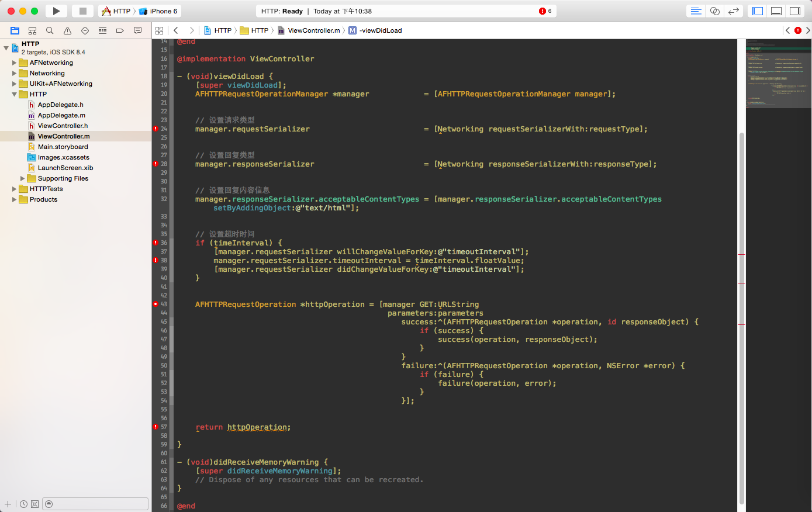Click the 6 errors indicator in status bar

coord(545,11)
